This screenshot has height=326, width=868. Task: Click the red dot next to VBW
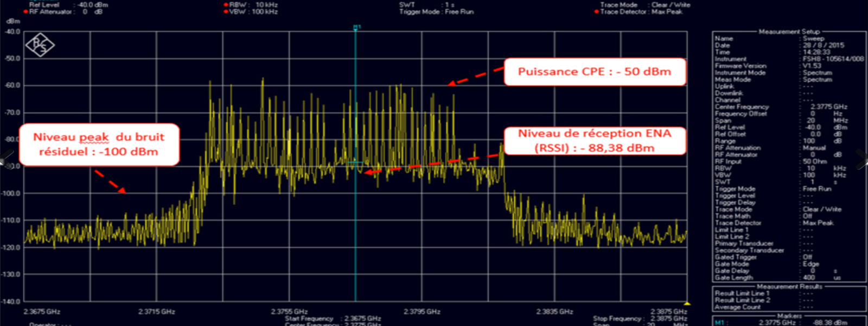[x=226, y=12]
